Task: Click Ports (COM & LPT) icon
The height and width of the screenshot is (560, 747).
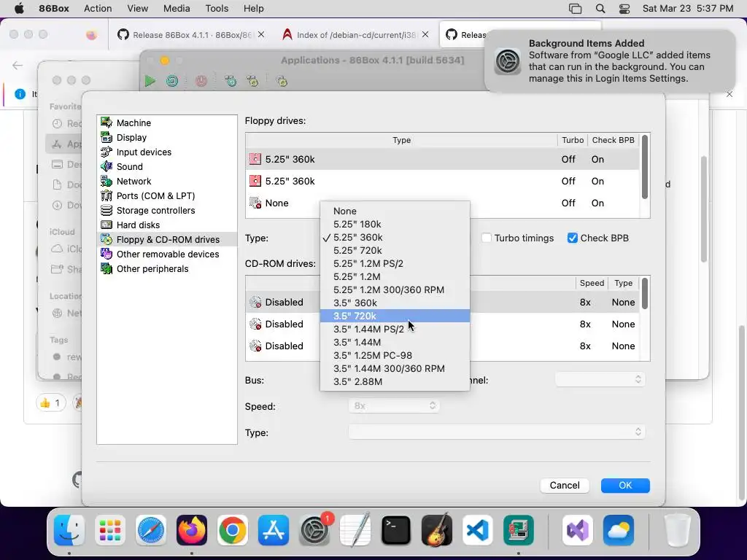Action: click(107, 195)
